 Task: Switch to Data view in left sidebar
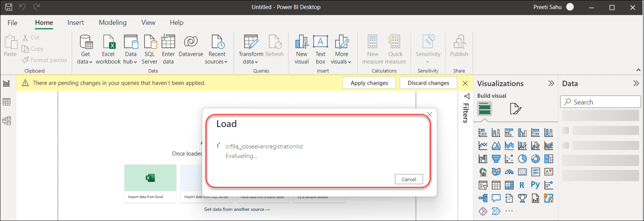[x=7, y=102]
